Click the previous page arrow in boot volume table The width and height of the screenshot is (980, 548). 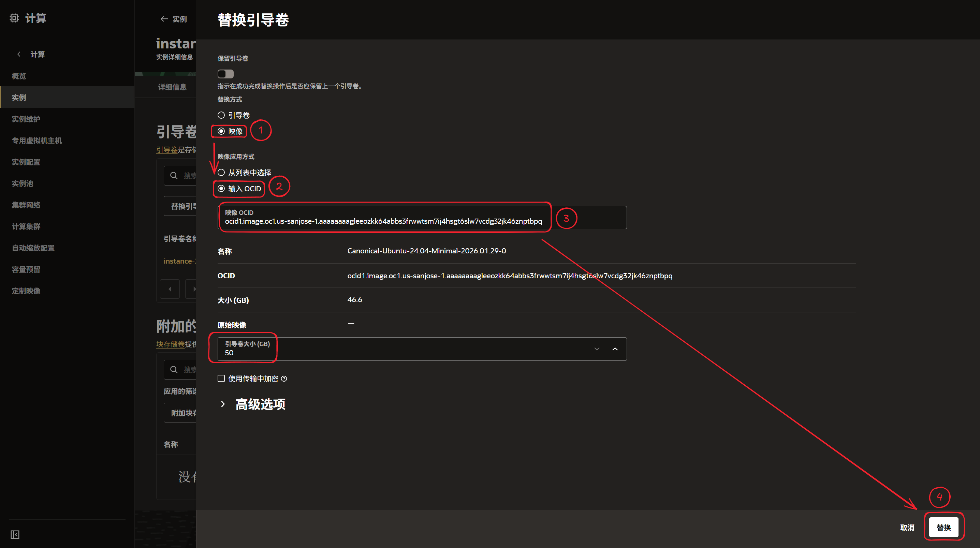click(170, 289)
